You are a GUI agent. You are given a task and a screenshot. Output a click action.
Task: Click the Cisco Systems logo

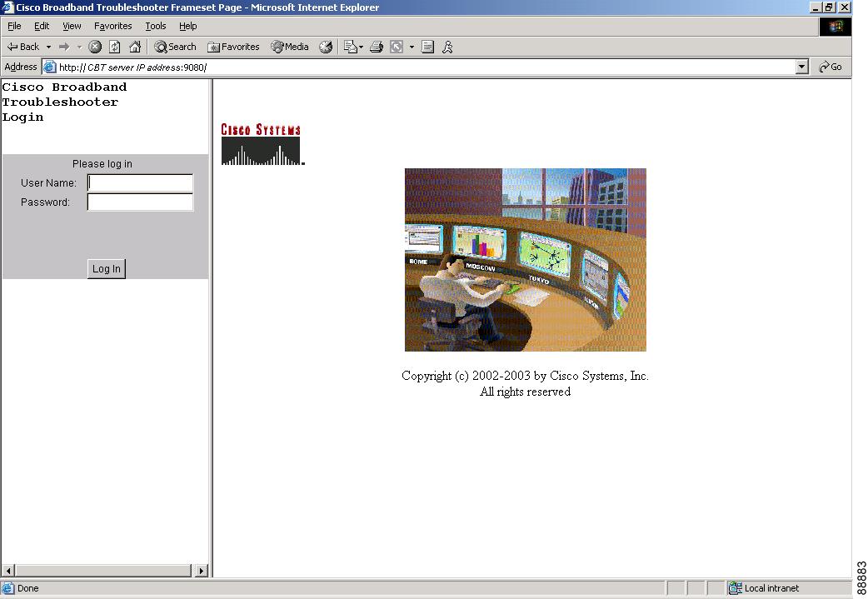coord(262,144)
